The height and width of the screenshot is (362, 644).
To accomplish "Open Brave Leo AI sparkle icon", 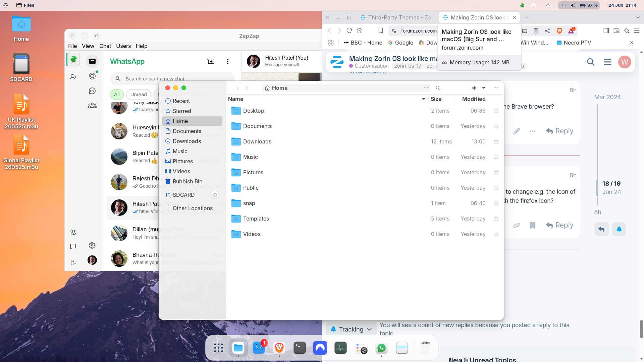I will pyautogui.click(x=626, y=31).
